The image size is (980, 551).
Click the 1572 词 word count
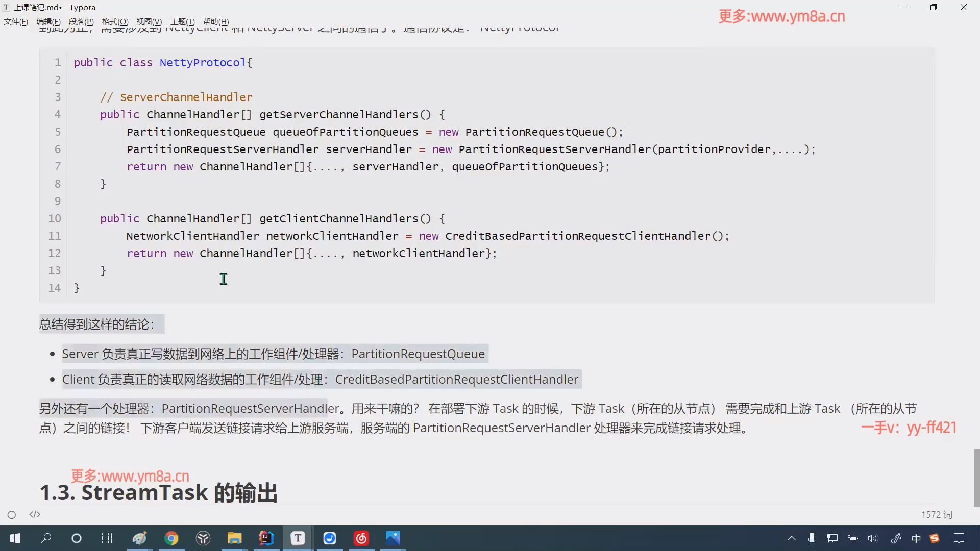click(x=937, y=515)
